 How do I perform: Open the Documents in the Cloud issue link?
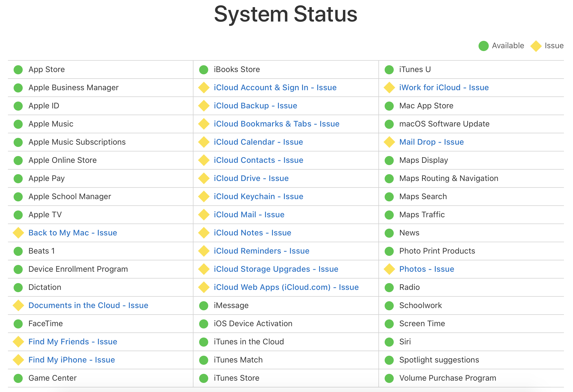[x=88, y=305]
